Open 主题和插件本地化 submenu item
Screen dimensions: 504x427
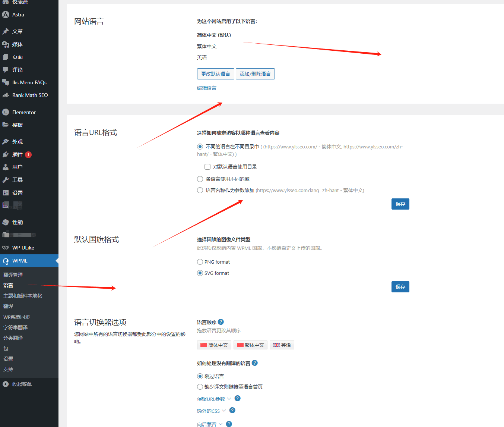click(x=23, y=296)
